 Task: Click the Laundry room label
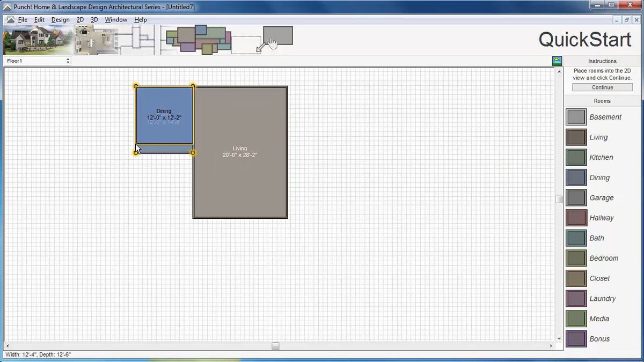[603, 298]
